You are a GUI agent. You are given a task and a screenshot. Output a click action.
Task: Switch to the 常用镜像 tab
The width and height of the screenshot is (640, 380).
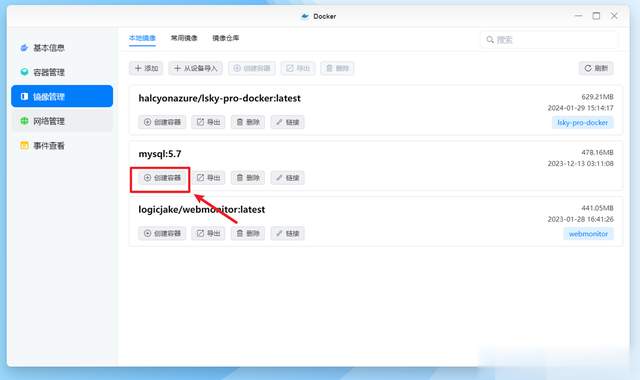pyautogui.click(x=184, y=38)
